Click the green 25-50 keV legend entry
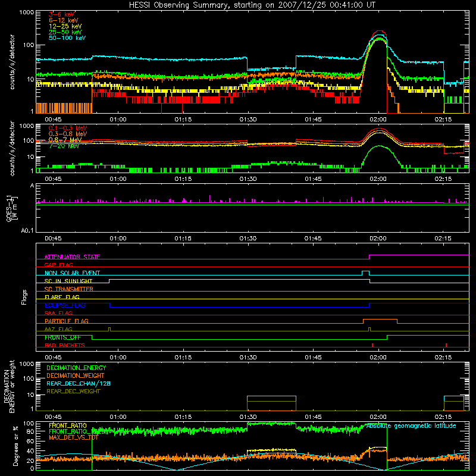Screen dimensions: 476x476 [x=65, y=32]
